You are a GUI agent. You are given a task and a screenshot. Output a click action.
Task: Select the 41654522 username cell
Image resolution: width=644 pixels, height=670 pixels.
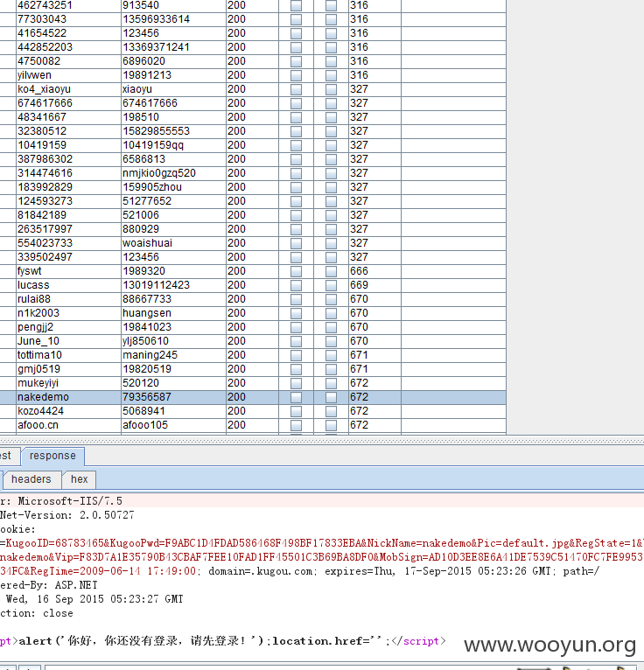(68, 33)
